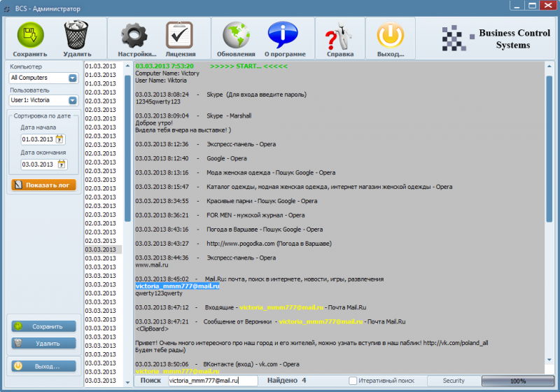560x392 pixels.
Task: Click the date list scrollbar thumb
Action: coord(127,148)
